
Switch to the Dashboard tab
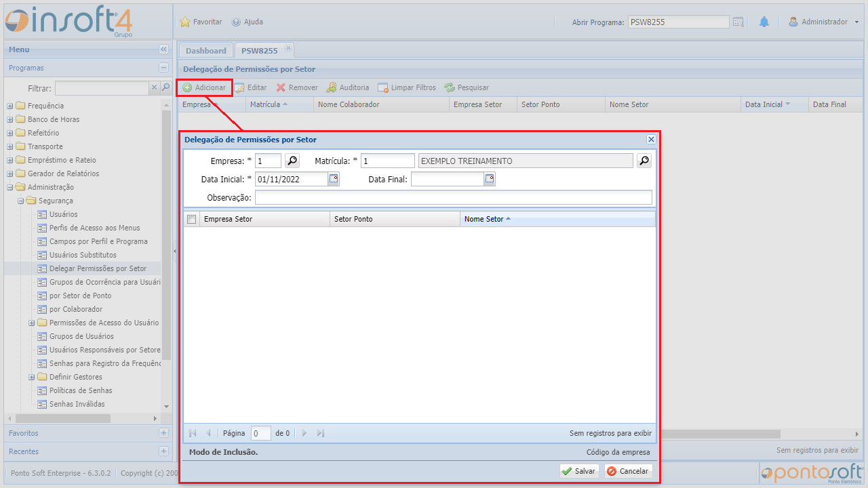205,51
